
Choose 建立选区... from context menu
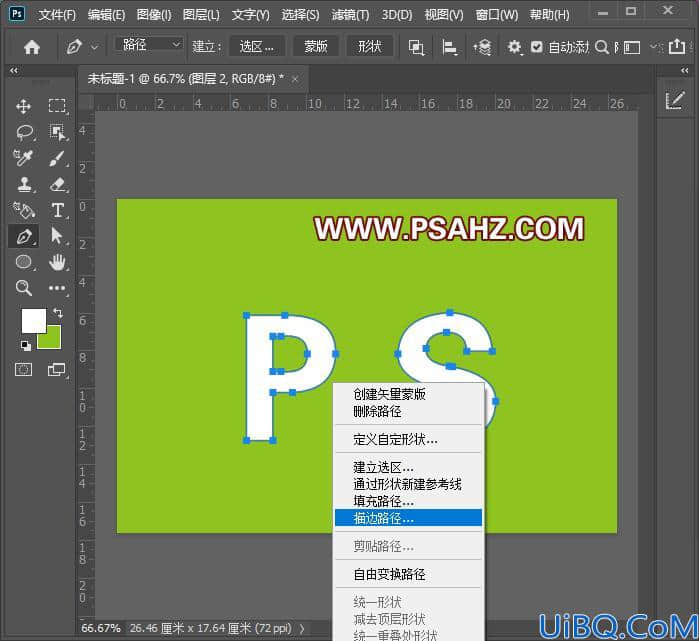point(408,467)
